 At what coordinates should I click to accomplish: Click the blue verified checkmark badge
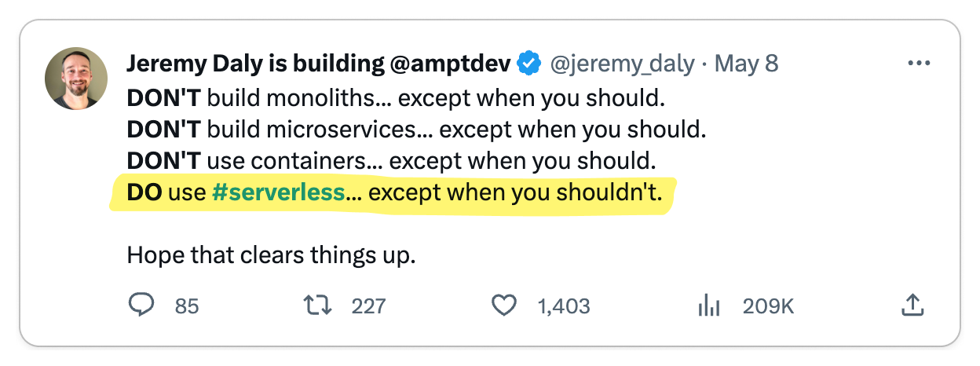point(529,64)
